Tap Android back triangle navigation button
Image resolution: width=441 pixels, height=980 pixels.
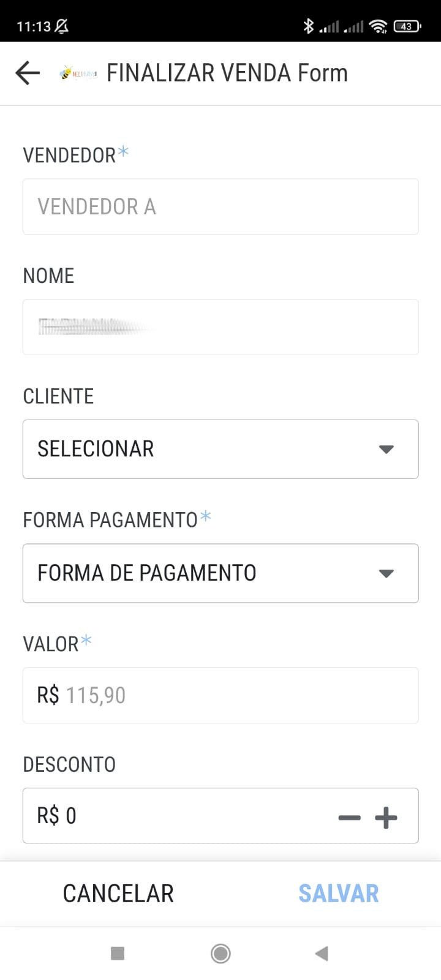(x=322, y=953)
